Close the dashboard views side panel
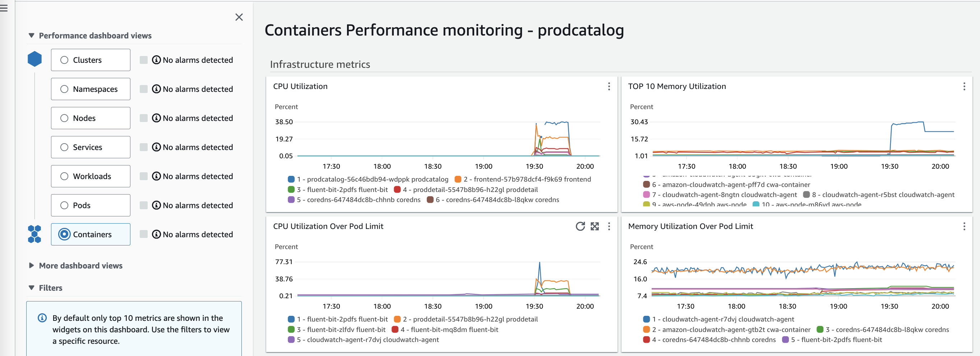 pyautogui.click(x=239, y=17)
